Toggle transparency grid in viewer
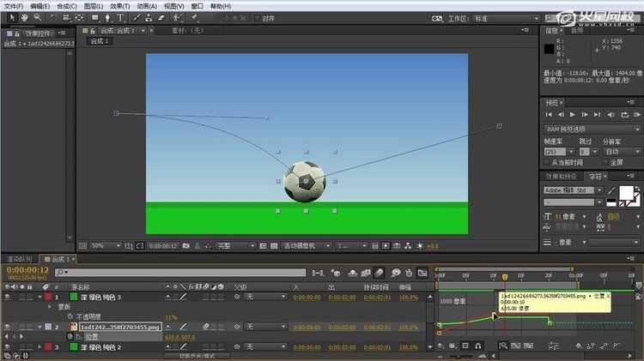 point(274,246)
